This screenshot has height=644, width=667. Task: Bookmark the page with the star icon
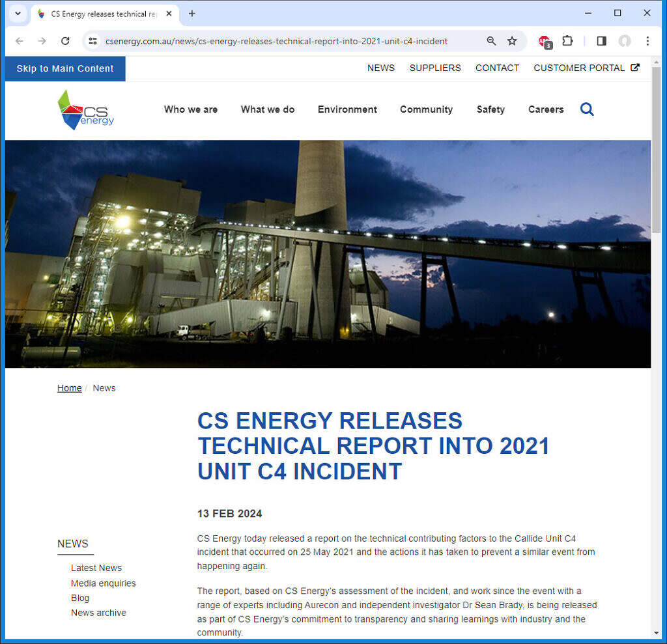pyautogui.click(x=513, y=40)
